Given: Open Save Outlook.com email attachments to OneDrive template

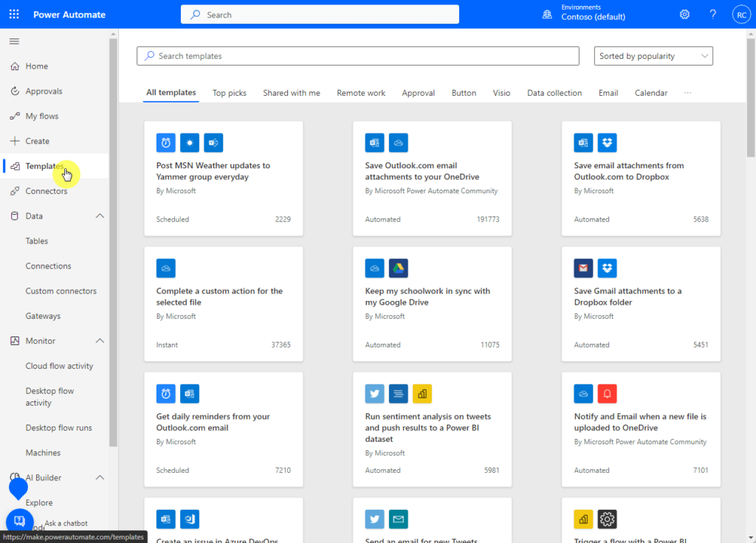Looking at the screenshot, I should coord(432,179).
